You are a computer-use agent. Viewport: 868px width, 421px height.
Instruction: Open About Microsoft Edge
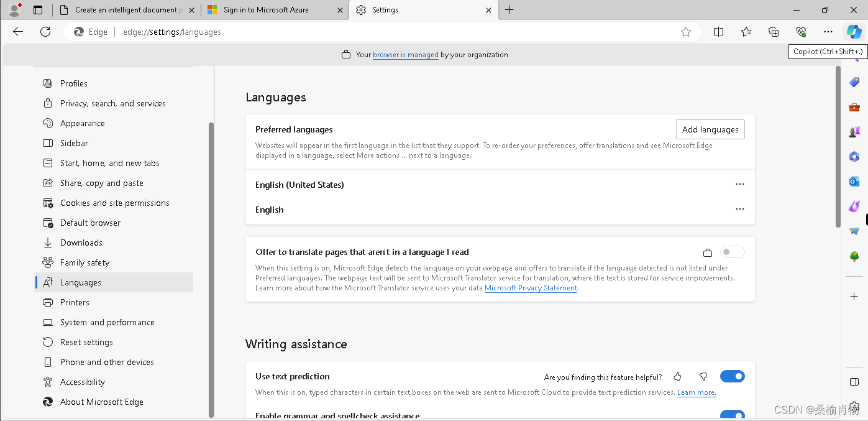tap(114, 402)
